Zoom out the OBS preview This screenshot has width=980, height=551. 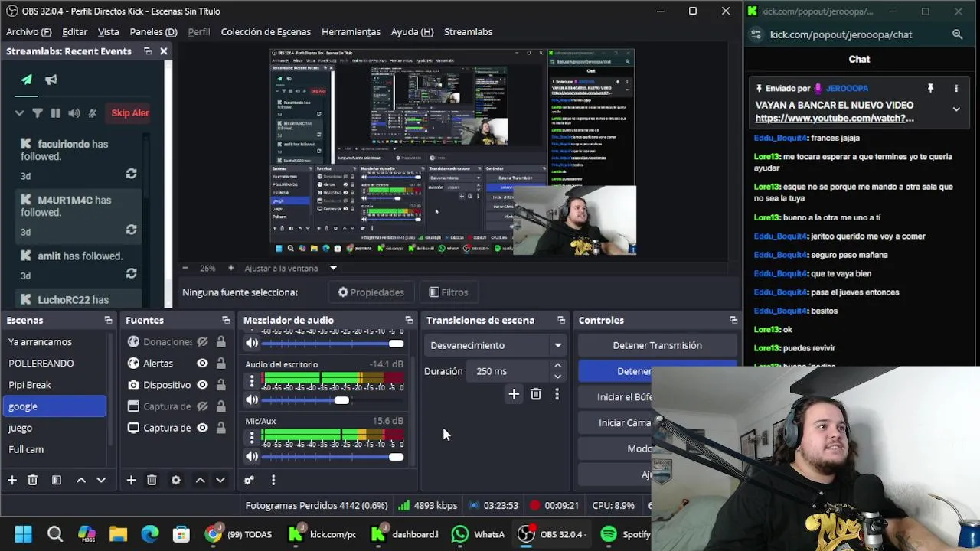point(185,268)
